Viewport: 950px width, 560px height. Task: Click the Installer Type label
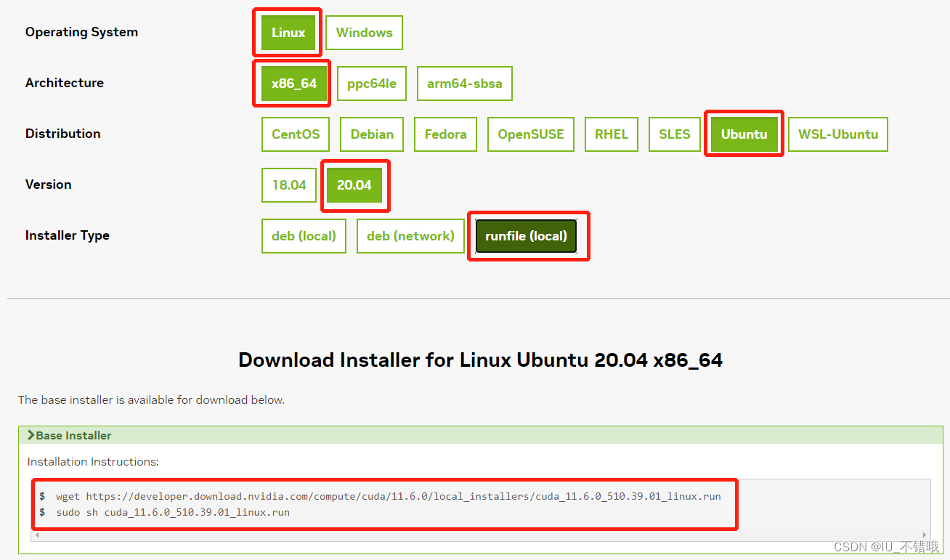68,235
